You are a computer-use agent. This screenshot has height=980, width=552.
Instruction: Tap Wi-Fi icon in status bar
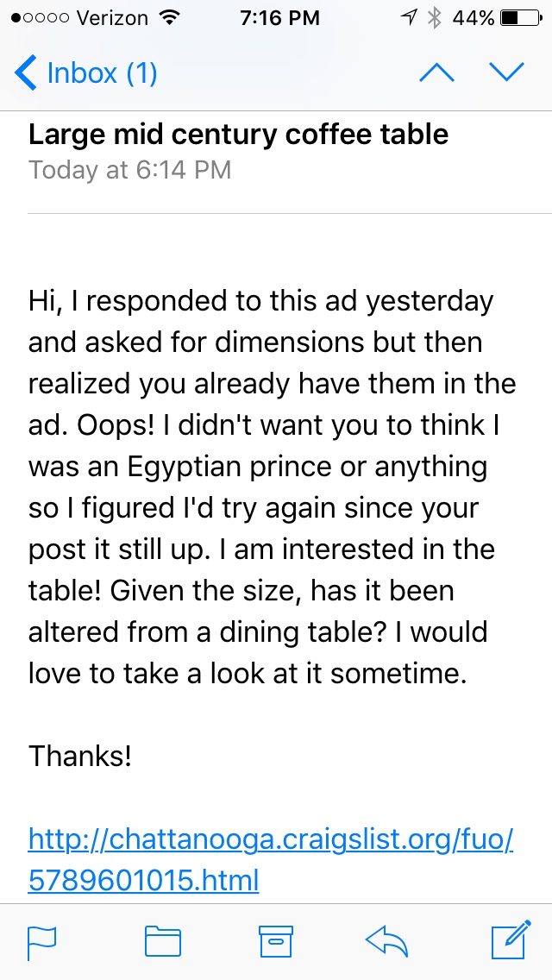tap(170, 17)
